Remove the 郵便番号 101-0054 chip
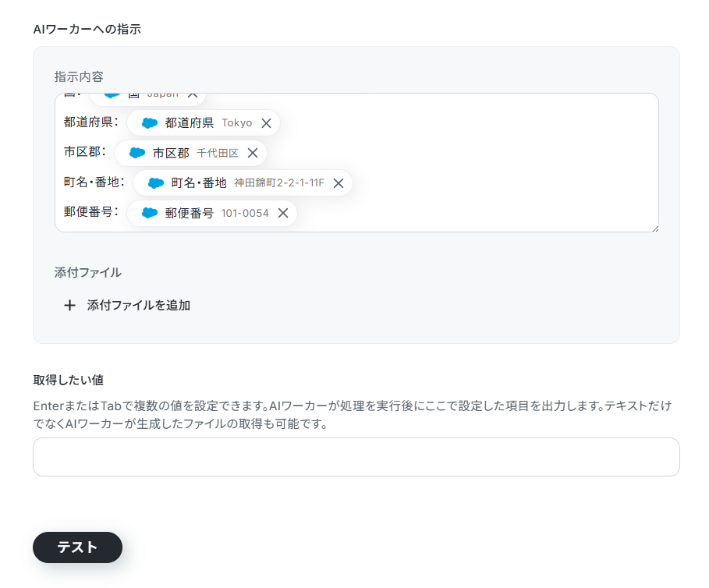709x588 pixels. (283, 213)
